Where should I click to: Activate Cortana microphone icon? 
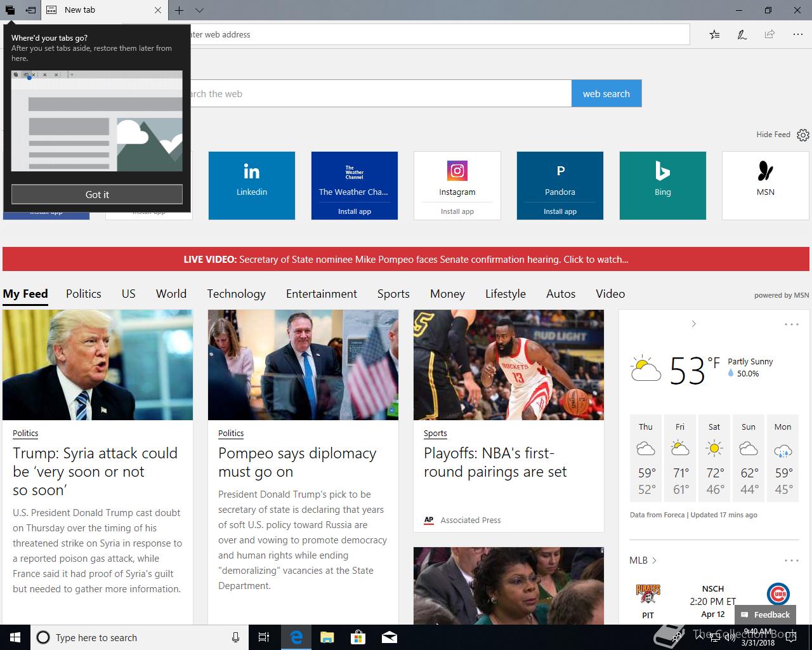pos(235,637)
